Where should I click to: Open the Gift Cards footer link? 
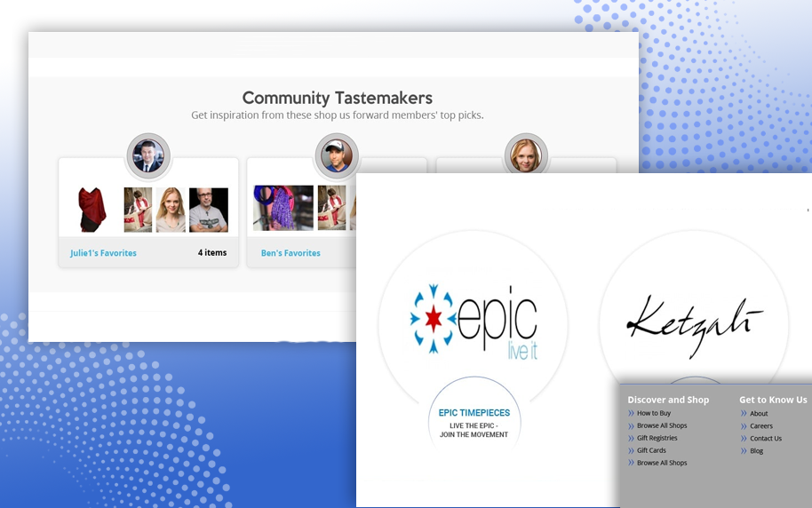pyautogui.click(x=651, y=450)
